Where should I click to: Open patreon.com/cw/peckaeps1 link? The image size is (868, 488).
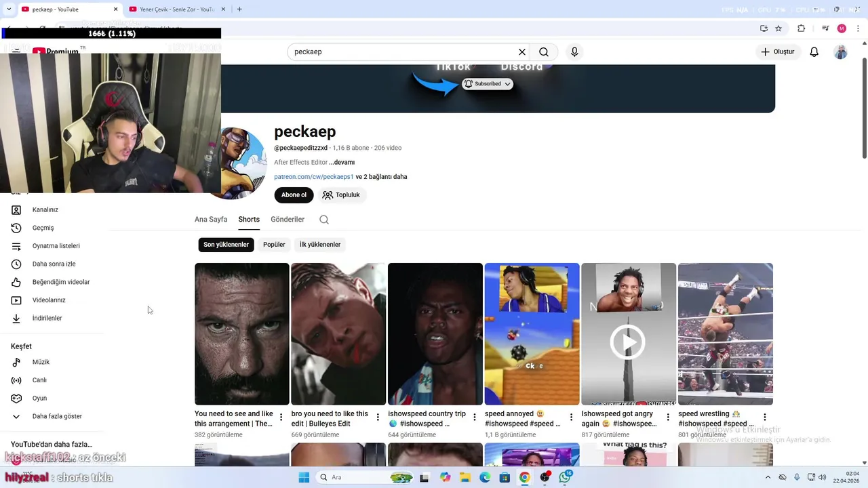tap(314, 177)
